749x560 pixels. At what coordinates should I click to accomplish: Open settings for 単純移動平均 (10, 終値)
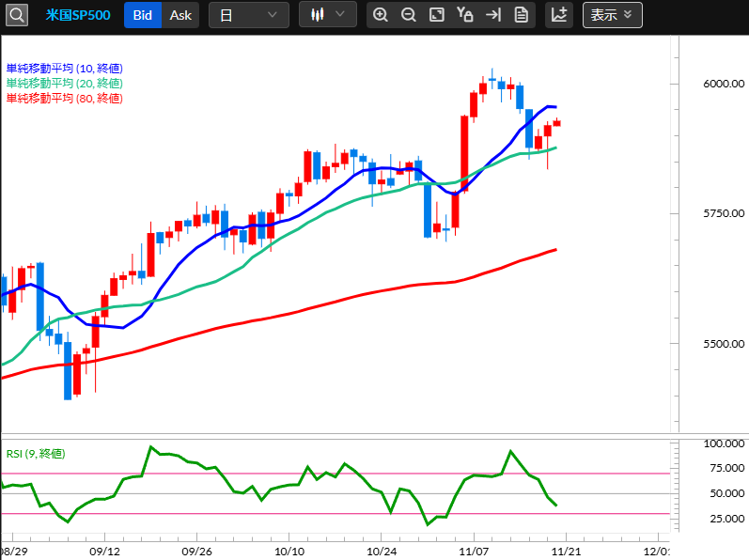pos(65,69)
